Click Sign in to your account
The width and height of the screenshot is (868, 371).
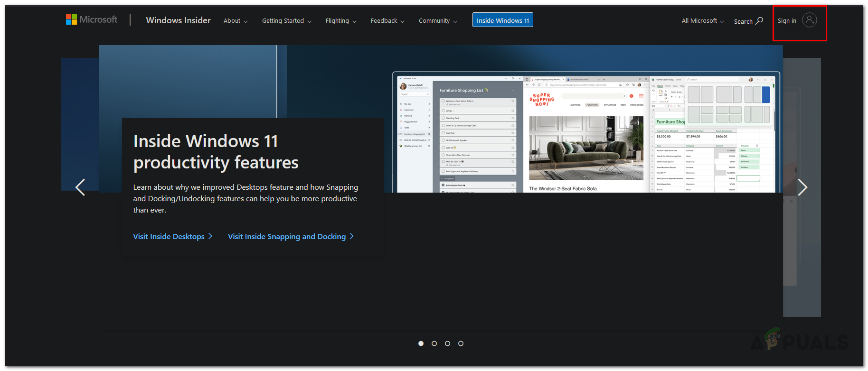(797, 20)
